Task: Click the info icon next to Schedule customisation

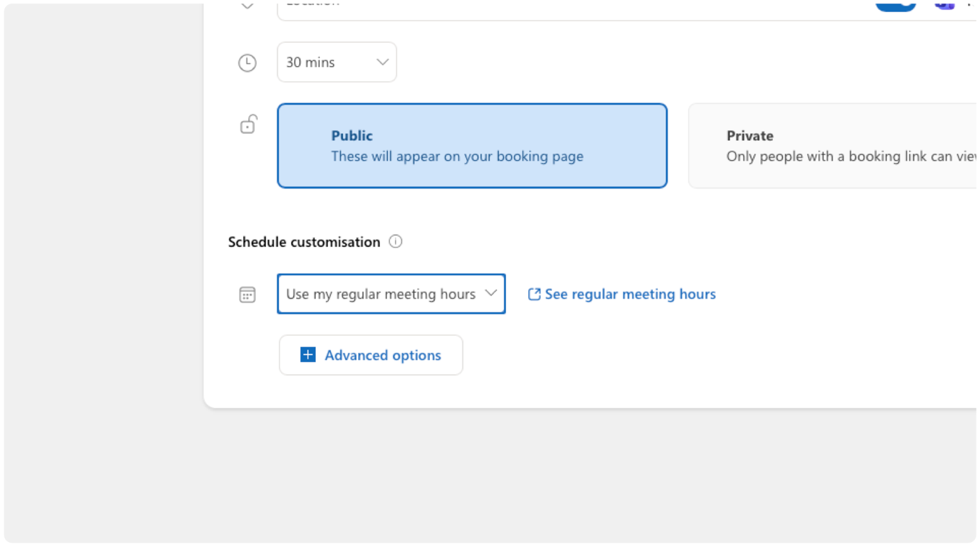Action: (x=396, y=241)
